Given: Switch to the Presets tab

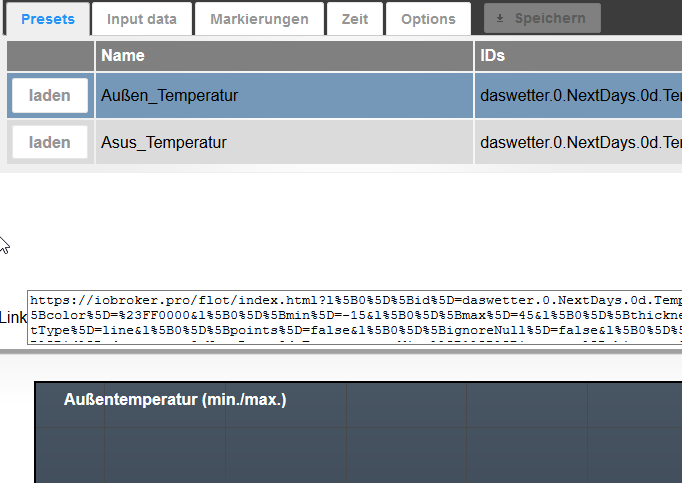Looking at the screenshot, I should 47,19.
